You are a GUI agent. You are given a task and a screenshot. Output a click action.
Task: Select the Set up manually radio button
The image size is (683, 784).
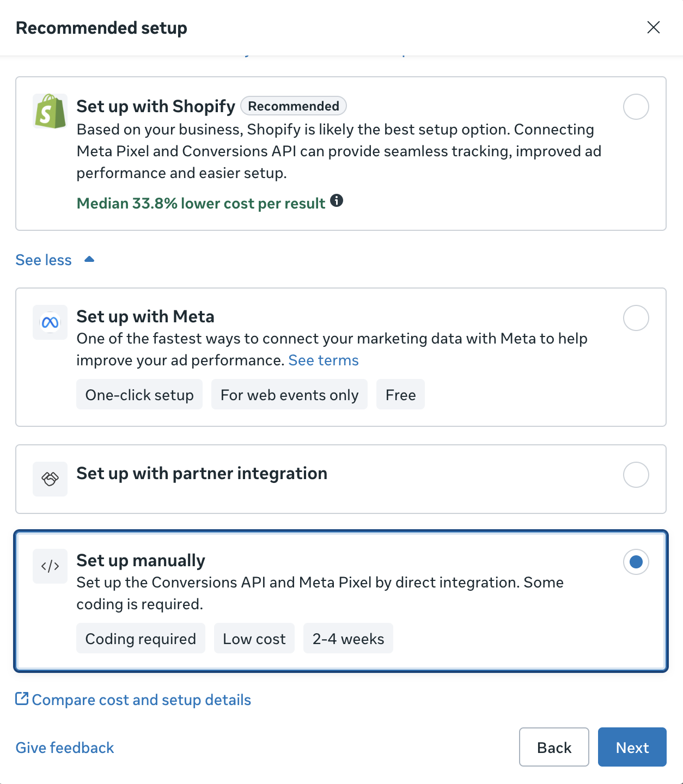tap(636, 562)
